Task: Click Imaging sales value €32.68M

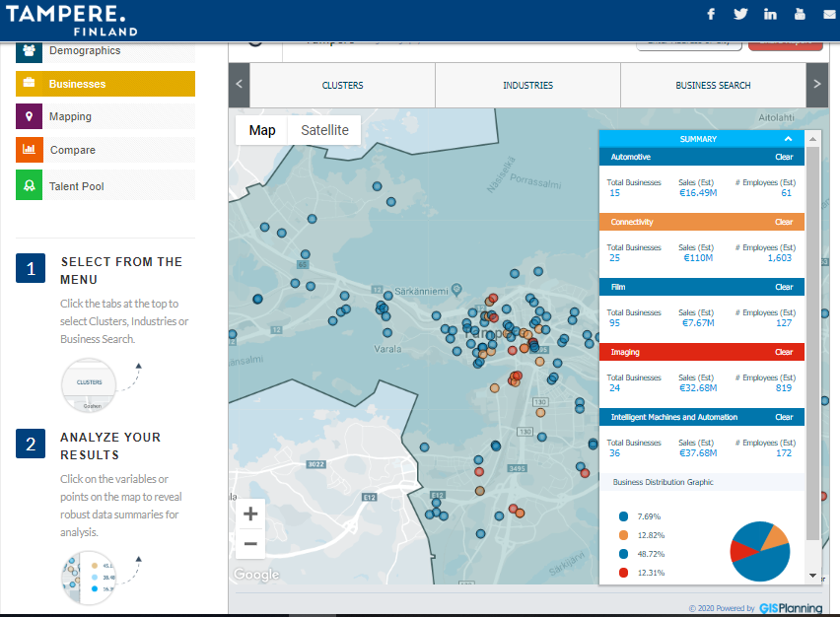Action: [698, 387]
